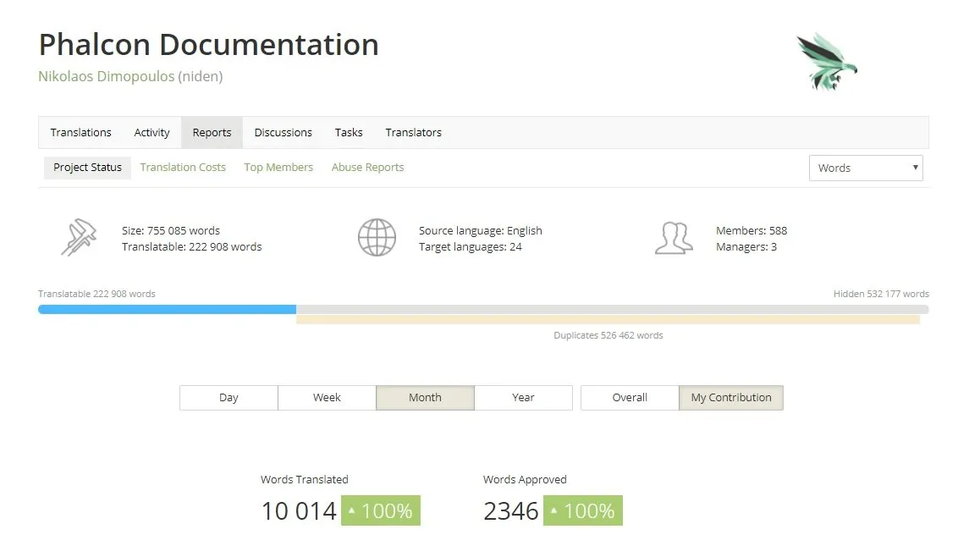Click the "Source language: English" text

click(x=481, y=231)
